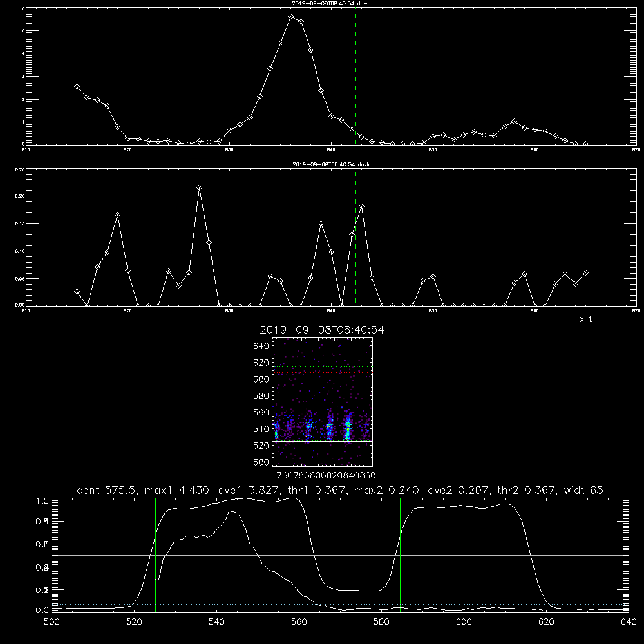This screenshot has width=644, height=644.
Task: Click the '520' label on the spectrogram y-axis
Action: click(x=261, y=445)
